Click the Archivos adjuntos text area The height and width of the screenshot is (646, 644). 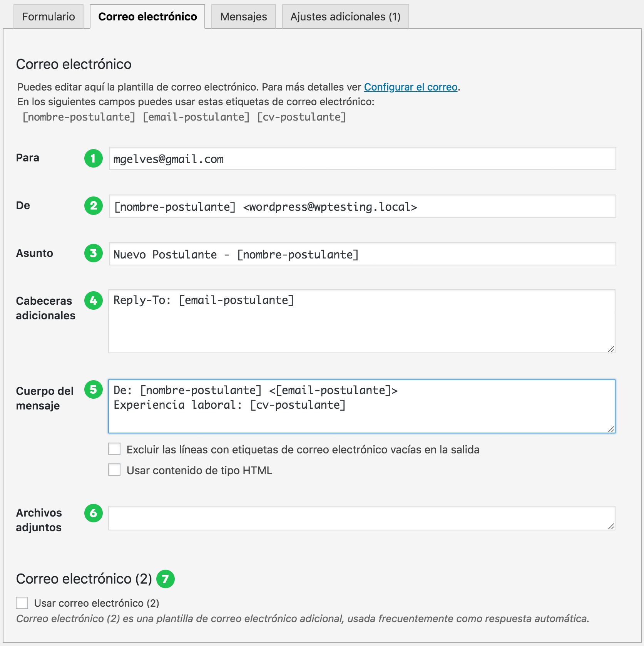(x=362, y=518)
